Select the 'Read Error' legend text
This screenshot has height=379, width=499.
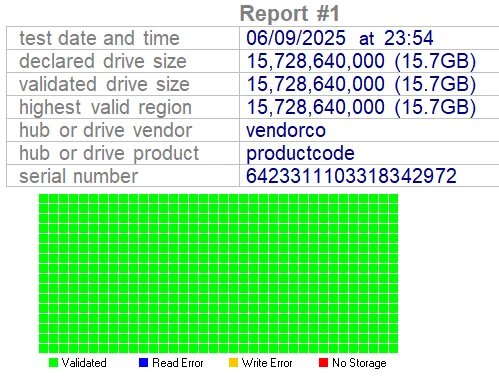tap(178, 363)
